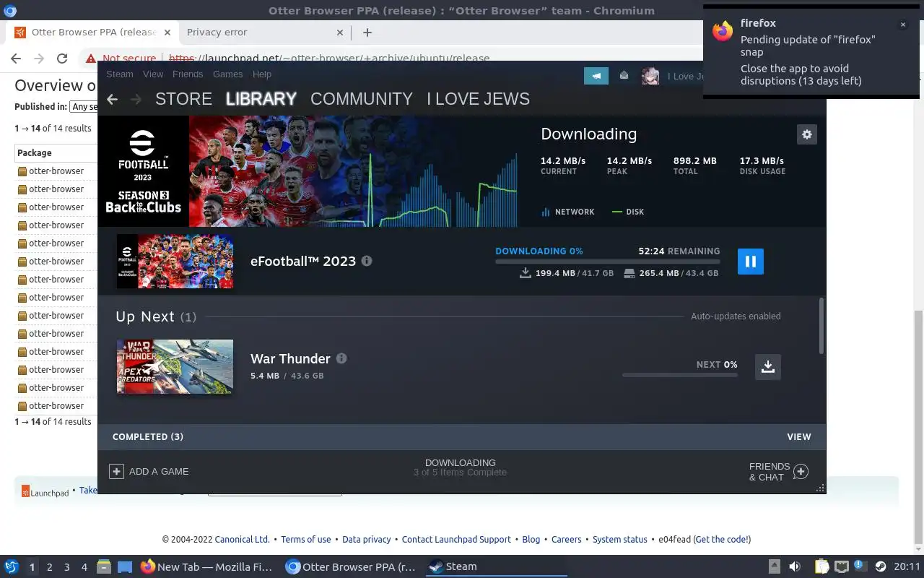
Task: Open Careers footer link
Action: tap(567, 540)
